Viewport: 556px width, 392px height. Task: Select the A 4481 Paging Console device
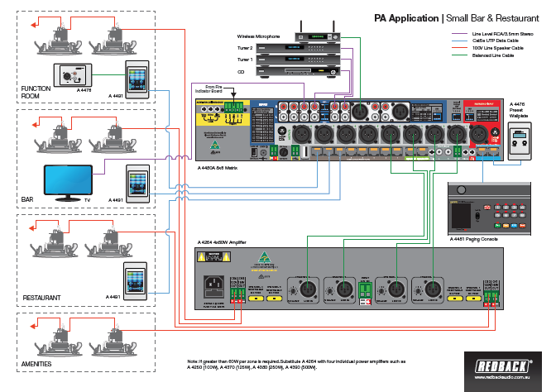coord(489,208)
